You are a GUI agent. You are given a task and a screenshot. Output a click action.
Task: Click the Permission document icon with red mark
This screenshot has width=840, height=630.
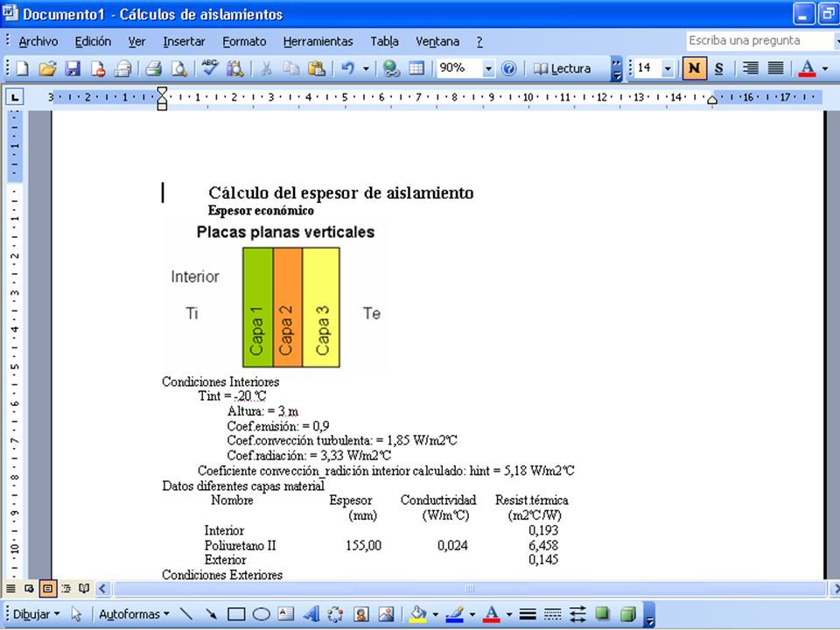98,68
